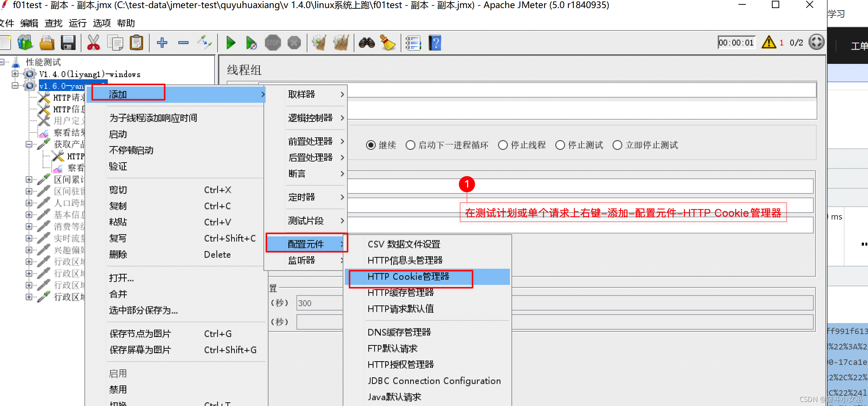Viewport: 868px width, 406px height.
Task: Click the Shutdown gray X icon
Action: click(294, 43)
